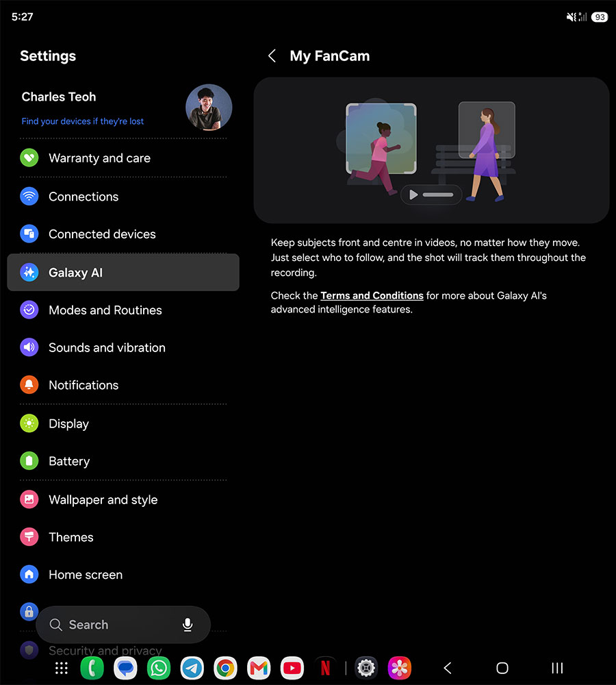Screen dimensions: 616x685
Task: Launch Chrome from taskbar
Action: (x=225, y=668)
